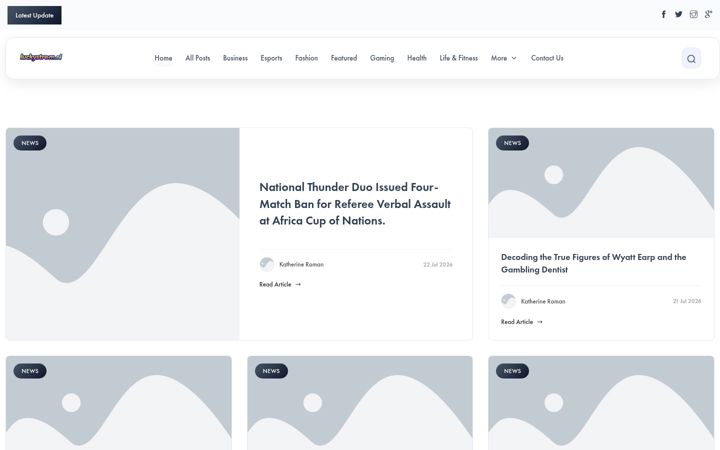Click Read Article under the Thunder Duo story
This screenshot has height=450, width=720.
pos(275,285)
